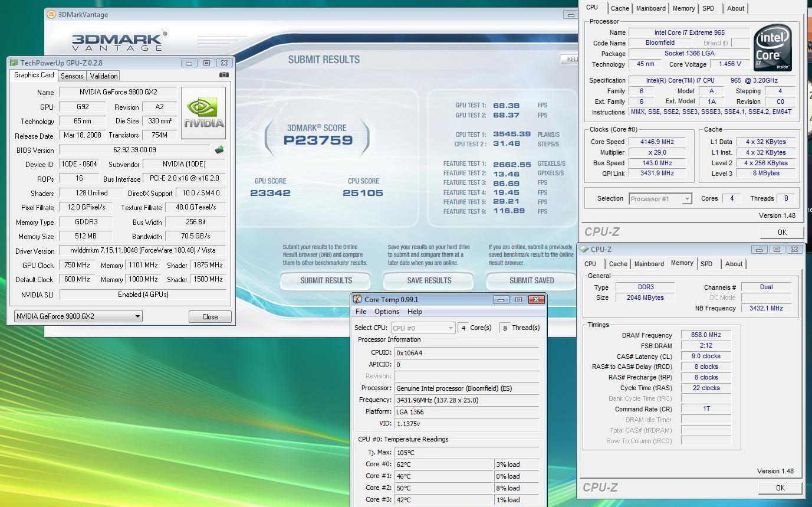Click the CAS# Latency value 9.0 clocks
Viewport: 812px width, 507px height.
(x=706, y=356)
